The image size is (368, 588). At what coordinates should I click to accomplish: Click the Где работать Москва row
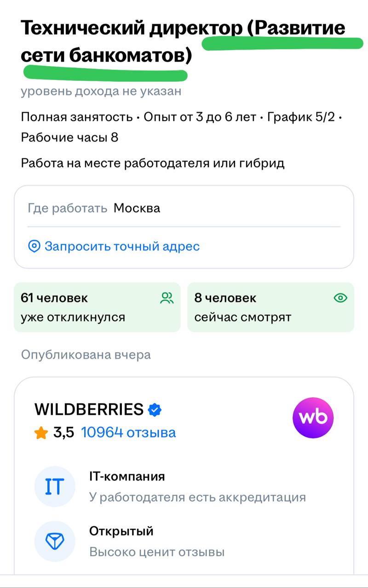pos(184,209)
